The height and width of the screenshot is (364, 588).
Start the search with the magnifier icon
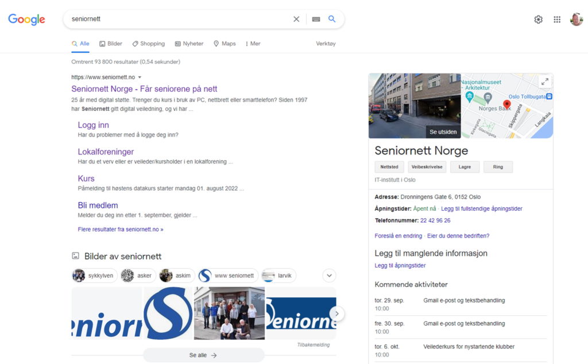[x=332, y=19]
